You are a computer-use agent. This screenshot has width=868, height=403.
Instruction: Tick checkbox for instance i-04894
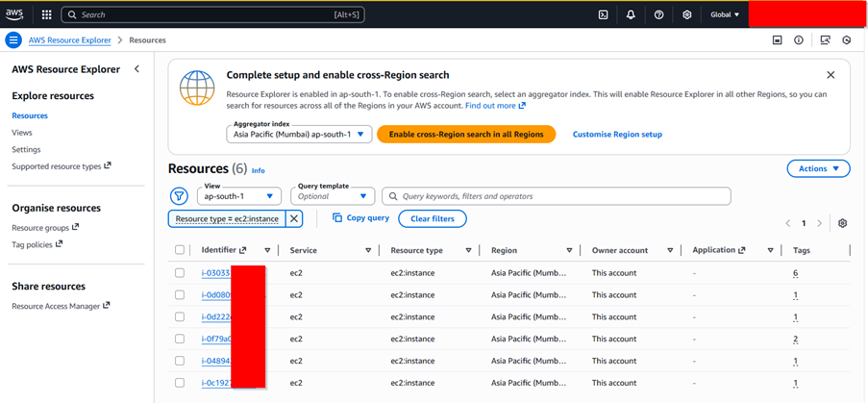(180, 361)
